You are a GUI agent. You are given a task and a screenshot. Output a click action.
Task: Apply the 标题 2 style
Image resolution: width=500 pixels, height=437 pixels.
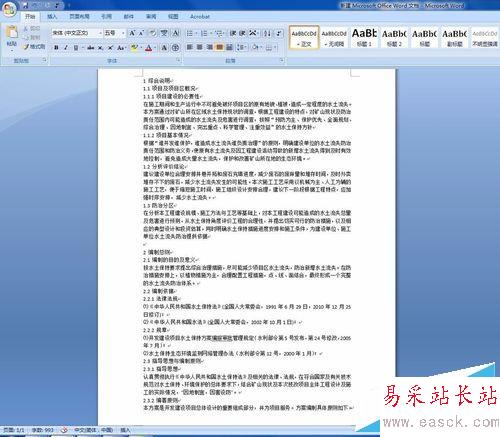[394, 37]
